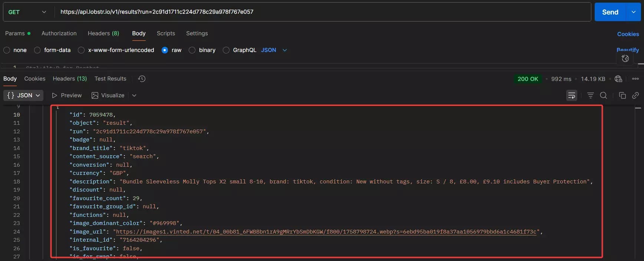Open response history clock icon
This screenshot has width=644, height=261.
(142, 79)
